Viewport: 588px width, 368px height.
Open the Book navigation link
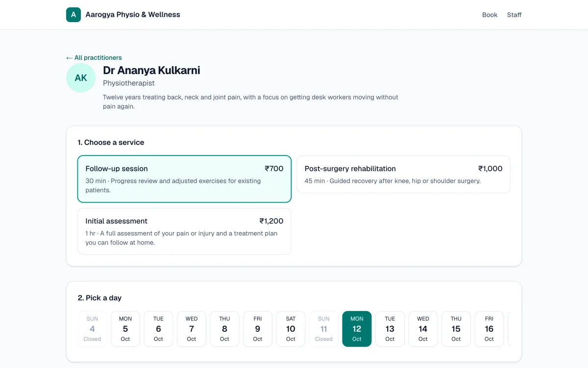[x=490, y=15]
